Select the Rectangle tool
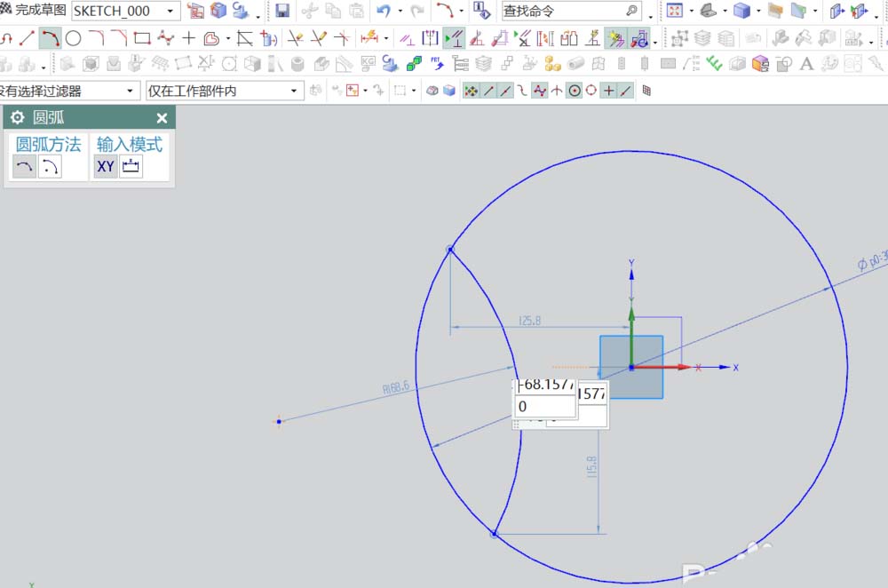This screenshot has width=888, height=588. pyautogui.click(x=142, y=38)
